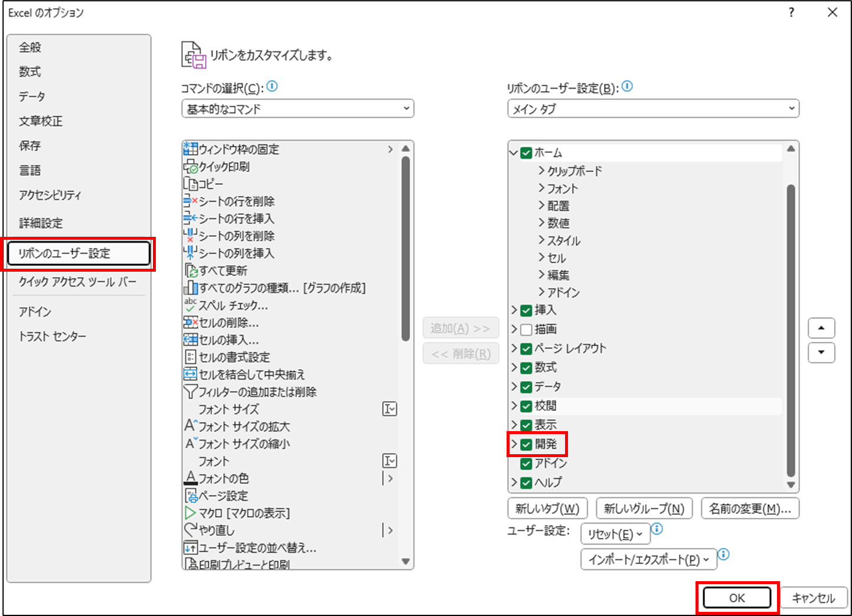The image size is (852, 616).
Task: Click info icon beside リボンのユーザー設定 label
Action: 627,87
